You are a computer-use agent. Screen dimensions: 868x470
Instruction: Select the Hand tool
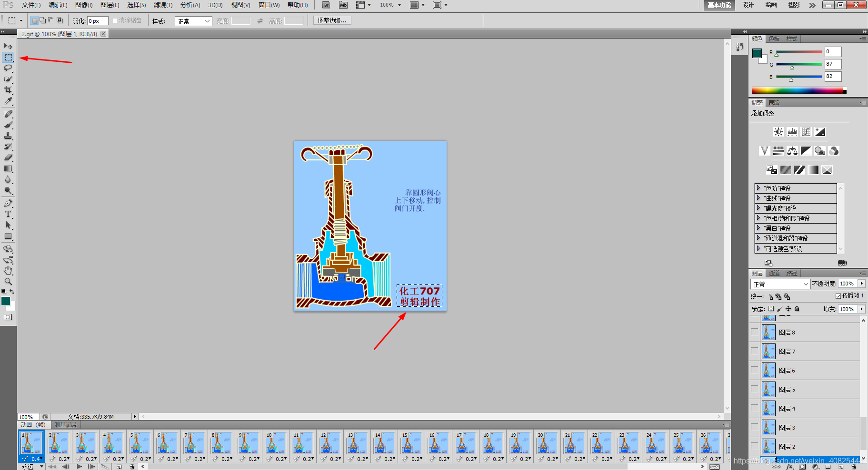(x=8, y=271)
